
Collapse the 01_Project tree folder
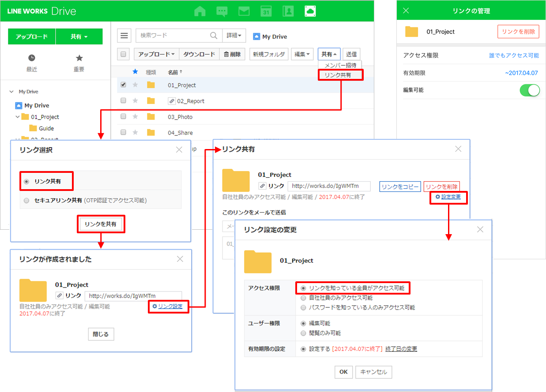18,117
